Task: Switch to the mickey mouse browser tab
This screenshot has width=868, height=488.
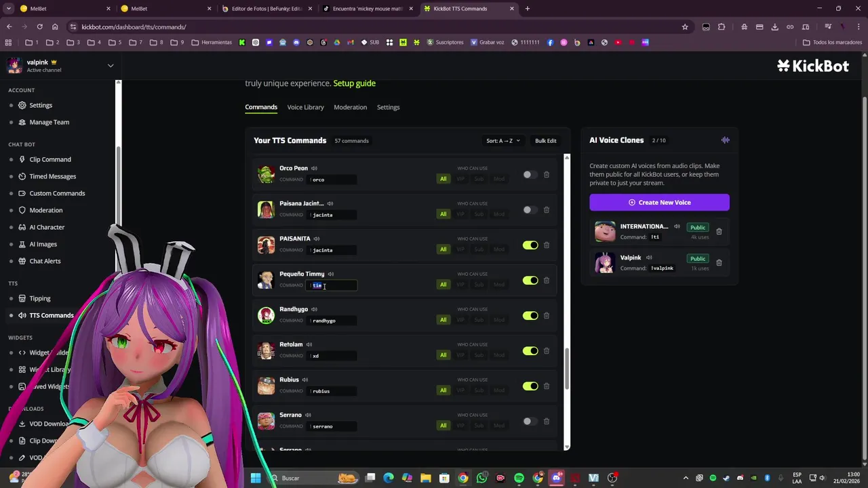Action: [x=368, y=9]
